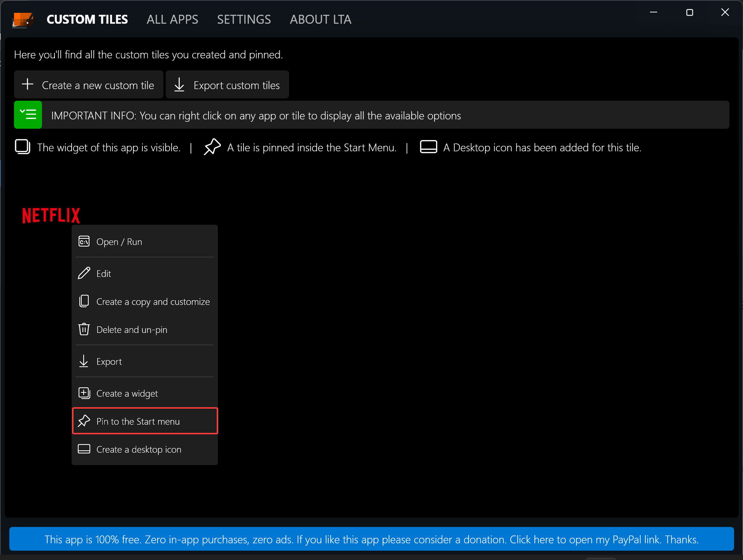Click the blue PayPal donation banner
Viewport: 743px width, 560px height.
[371, 539]
